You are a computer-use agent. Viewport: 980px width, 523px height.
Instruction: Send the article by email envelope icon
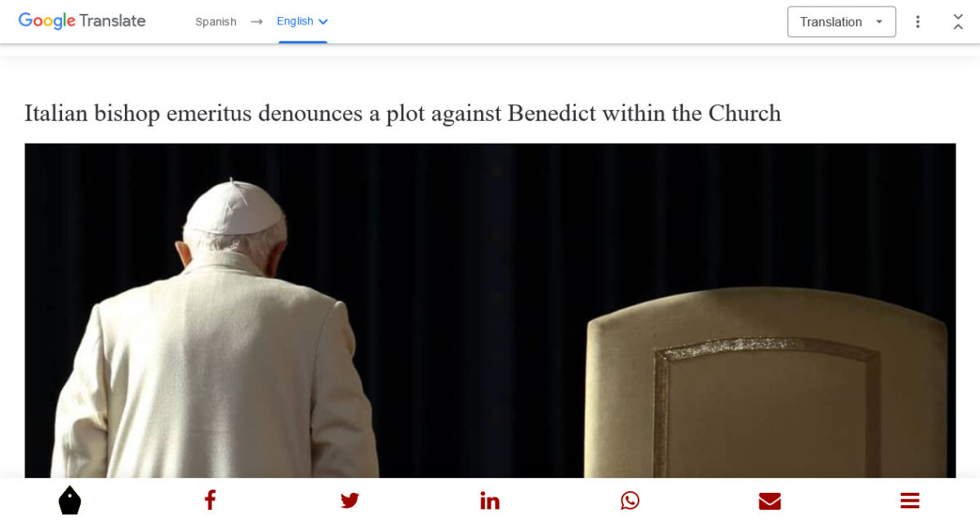coord(769,501)
